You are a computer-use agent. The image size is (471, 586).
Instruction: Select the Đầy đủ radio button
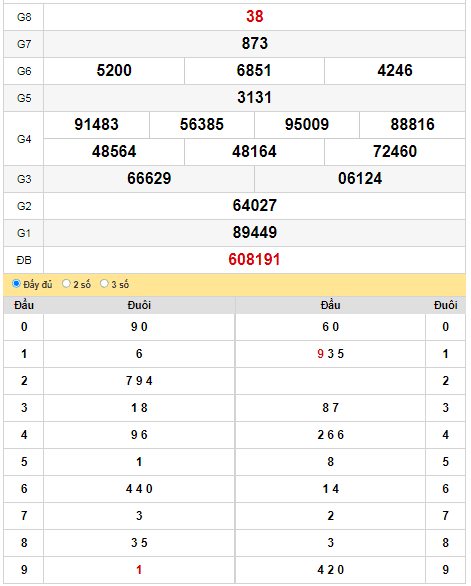point(16,284)
